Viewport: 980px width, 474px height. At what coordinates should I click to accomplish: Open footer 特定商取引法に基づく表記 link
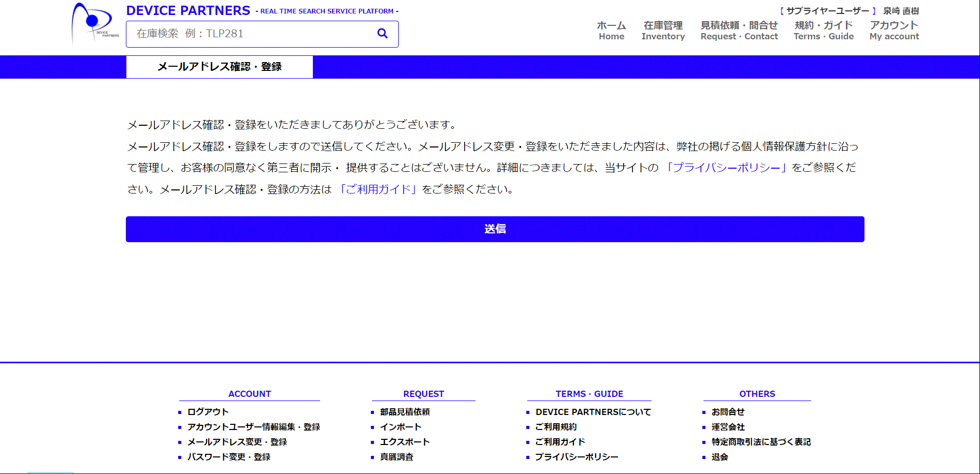click(761, 442)
